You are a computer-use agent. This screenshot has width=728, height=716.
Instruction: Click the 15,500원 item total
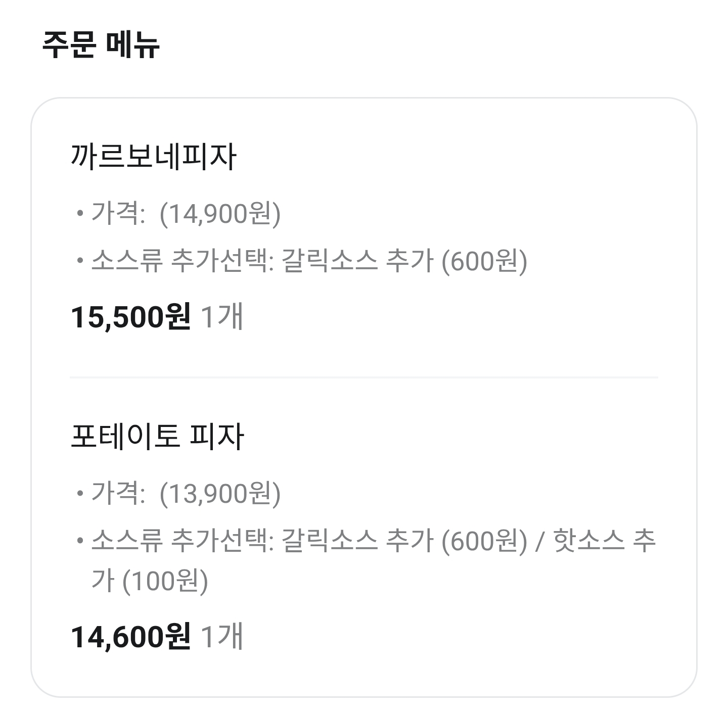[x=130, y=317]
